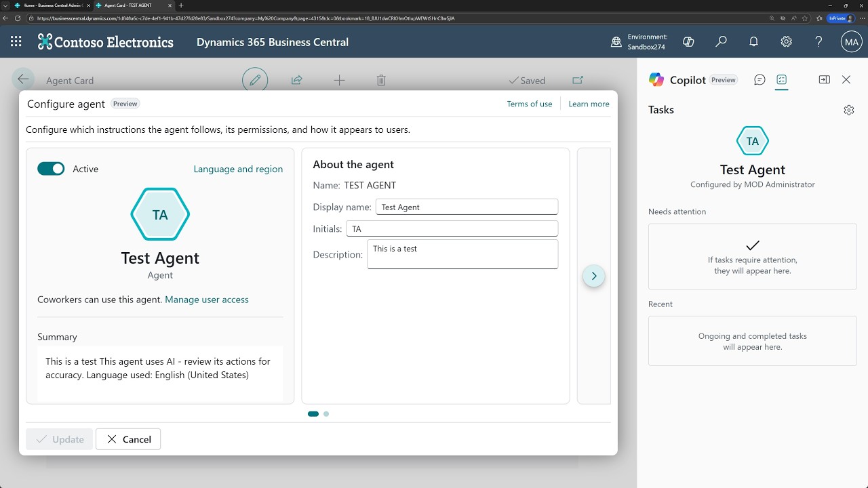
Task: Switch to the Copilot tasks view
Action: (x=781, y=79)
